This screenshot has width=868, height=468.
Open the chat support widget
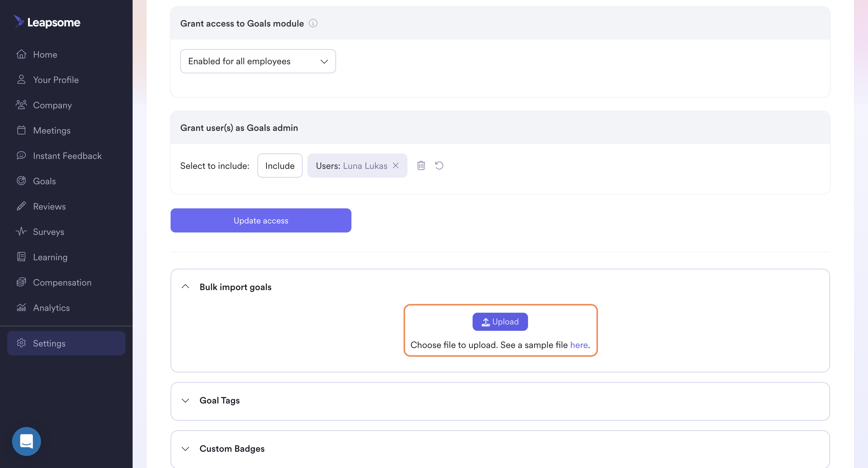[x=26, y=441]
